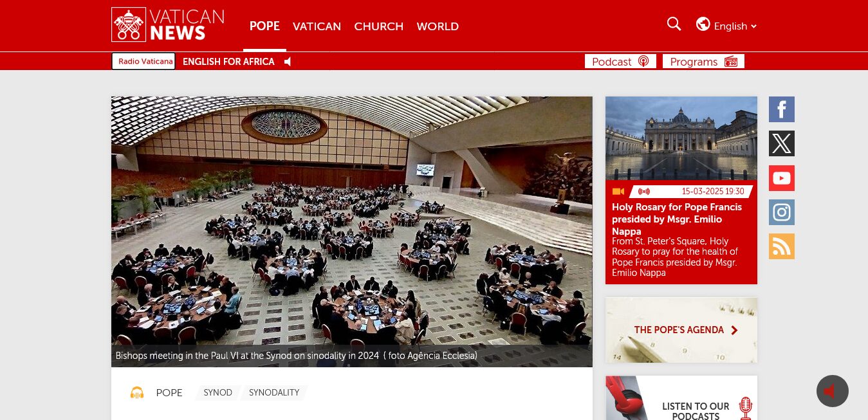Open the RSS feed icon
This screenshot has height=420, width=868.
[x=782, y=246]
